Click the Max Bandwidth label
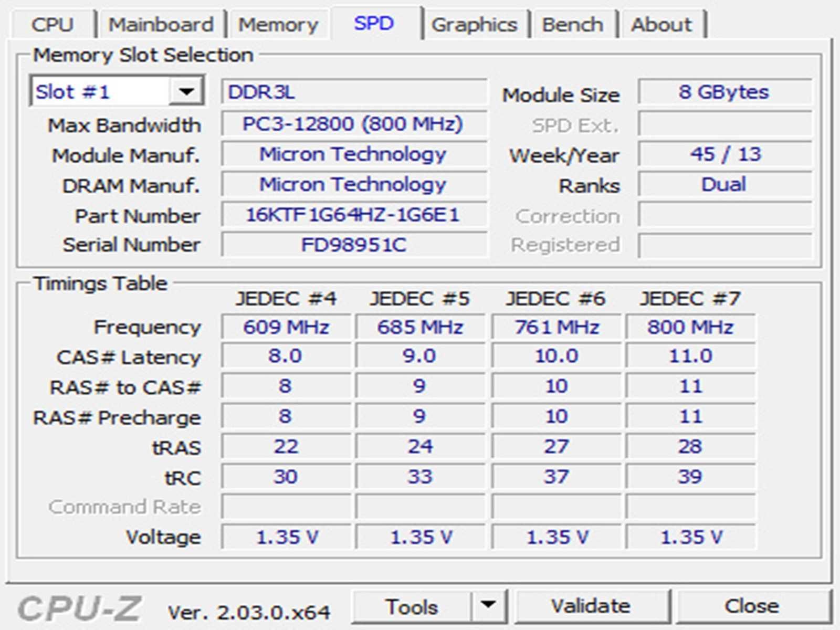Image resolution: width=840 pixels, height=630 pixels. coord(124,125)
